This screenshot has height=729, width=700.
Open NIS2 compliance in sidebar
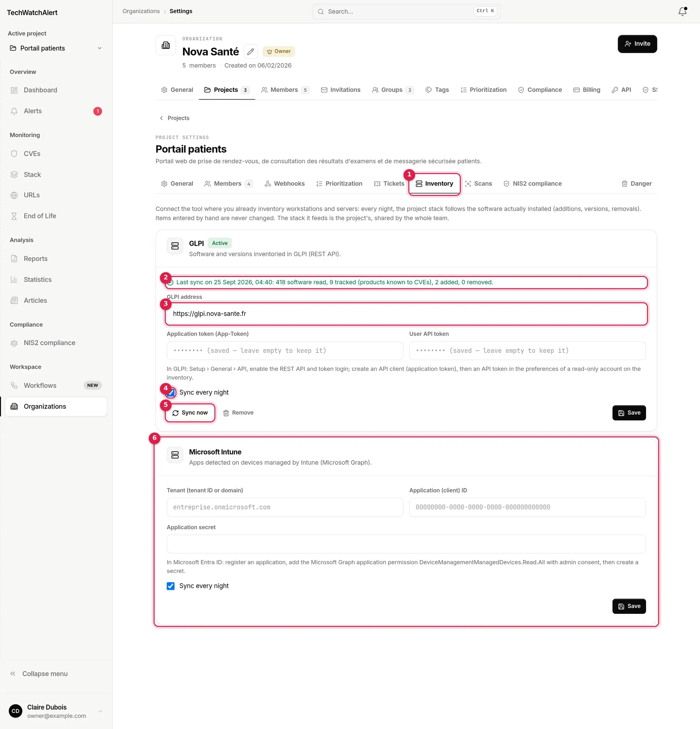[56, 343]
